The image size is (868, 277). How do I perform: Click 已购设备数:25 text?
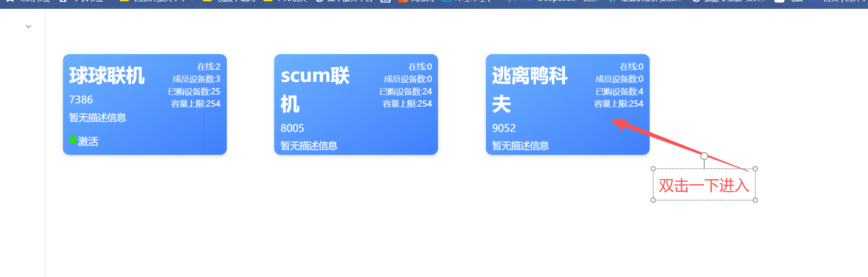(194, 91)
